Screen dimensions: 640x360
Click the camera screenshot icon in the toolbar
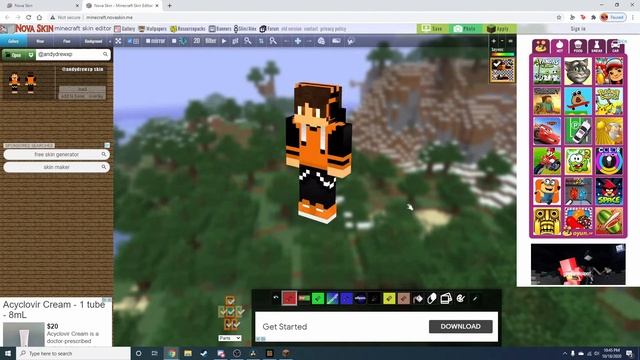pyautogui.click(x=336, y=41)
